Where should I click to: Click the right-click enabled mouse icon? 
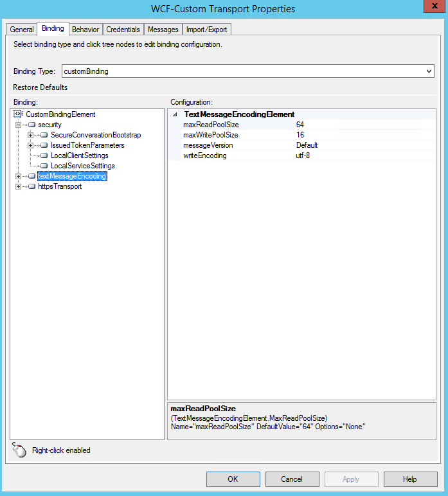point(19,450)
